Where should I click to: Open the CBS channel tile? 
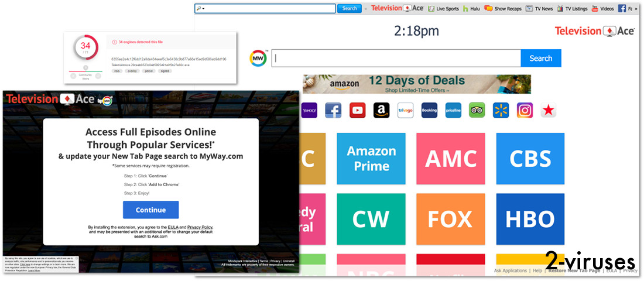click(530, 159)
